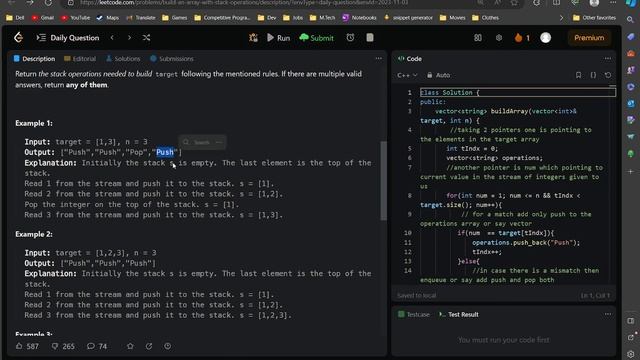Like the problem with thumbs up

point(27,346)
